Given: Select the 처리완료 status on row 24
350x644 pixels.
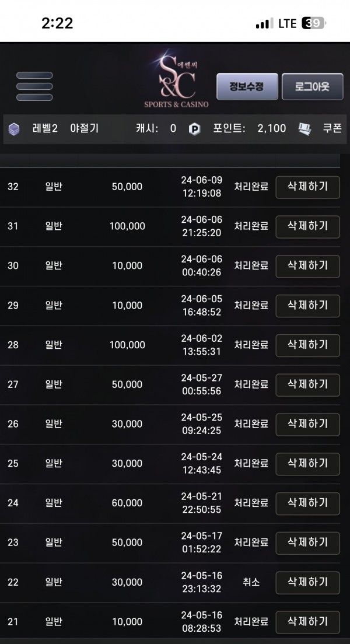Looking at the screenshot, I should (251, 503).
